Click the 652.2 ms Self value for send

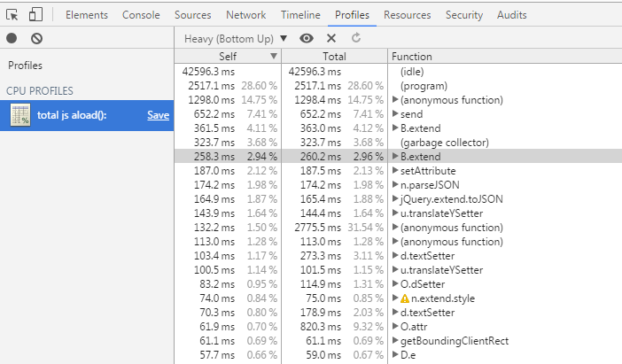click(214, 114)
